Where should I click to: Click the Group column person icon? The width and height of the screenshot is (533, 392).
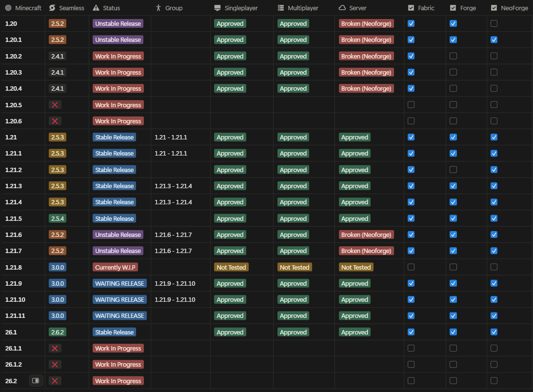[x=158, y=8]
